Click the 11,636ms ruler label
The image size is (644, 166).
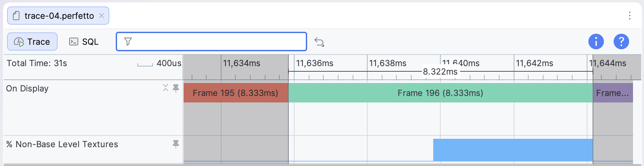(315, 63)
